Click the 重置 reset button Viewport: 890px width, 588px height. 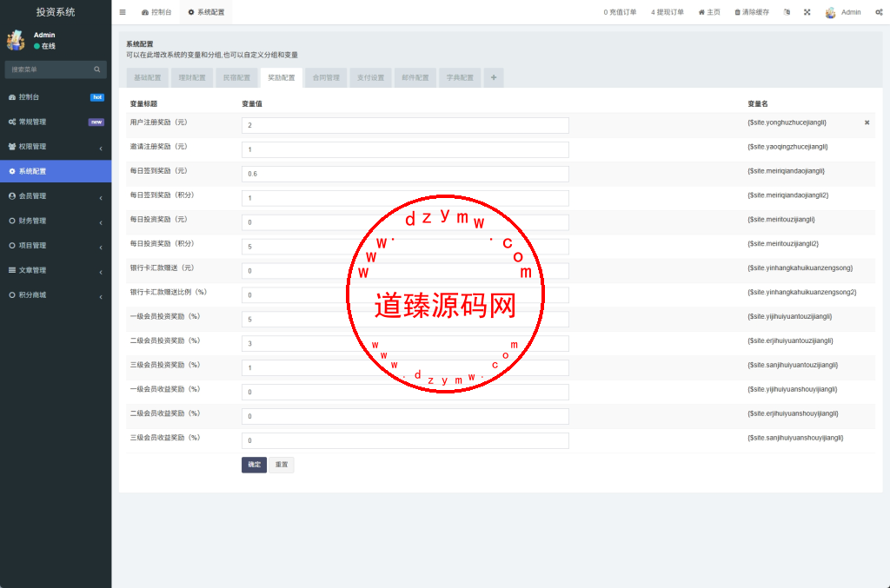tap(282, 465)
